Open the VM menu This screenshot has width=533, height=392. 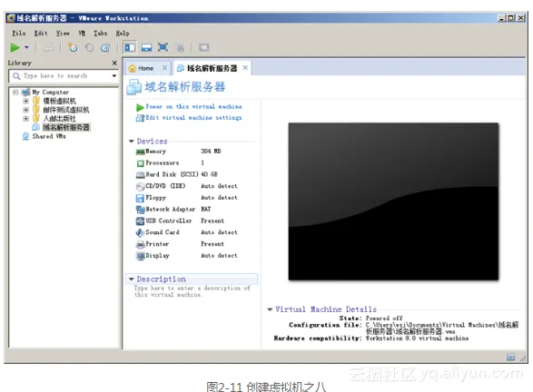(82, 34)
